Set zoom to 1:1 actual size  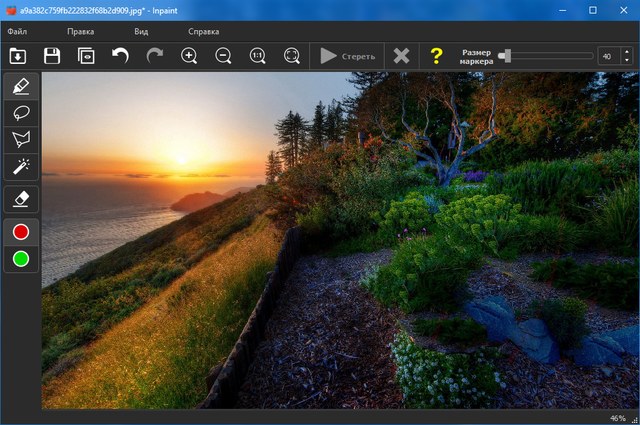coord(257,56)
